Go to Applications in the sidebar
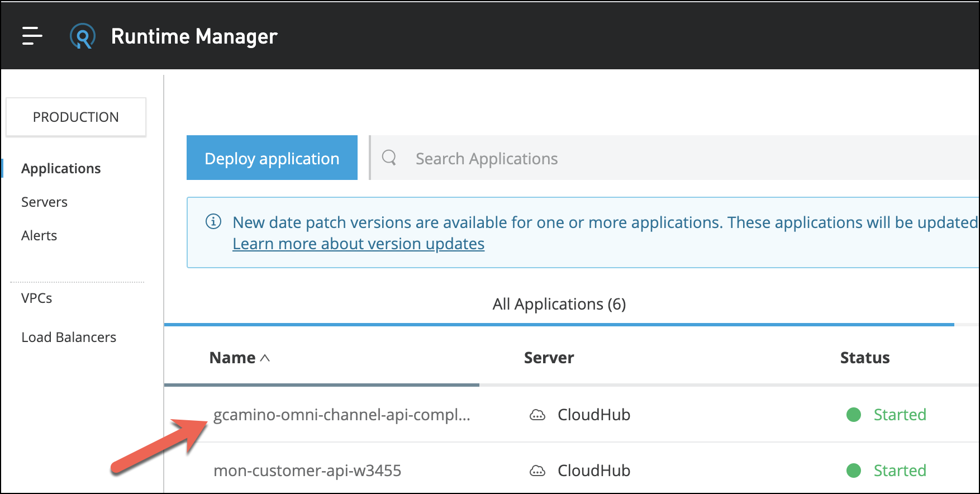Image resolution: width=980 pixels, height=494 pixels. [x=61, y=168]
